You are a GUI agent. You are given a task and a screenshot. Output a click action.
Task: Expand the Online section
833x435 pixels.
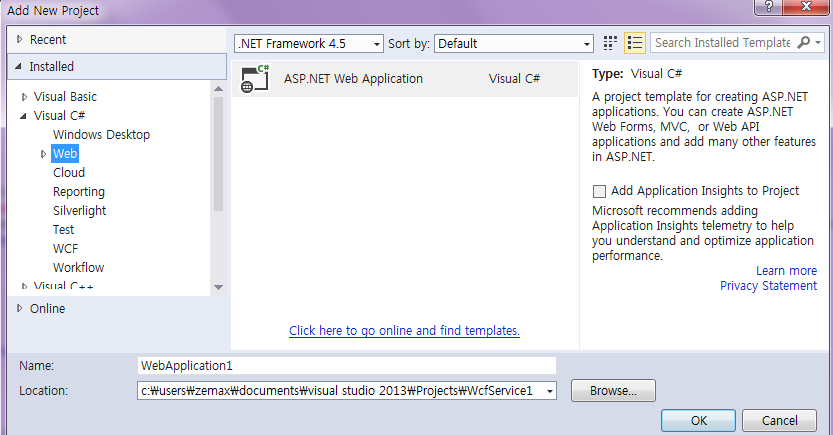(x=20, y=309)
